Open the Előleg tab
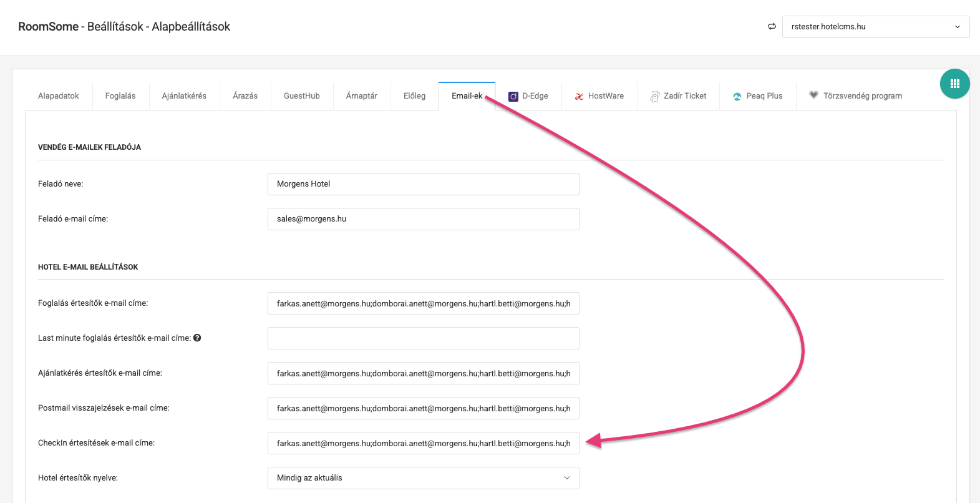The width and height of the screenshot is (980, 503). click(414, 96)
